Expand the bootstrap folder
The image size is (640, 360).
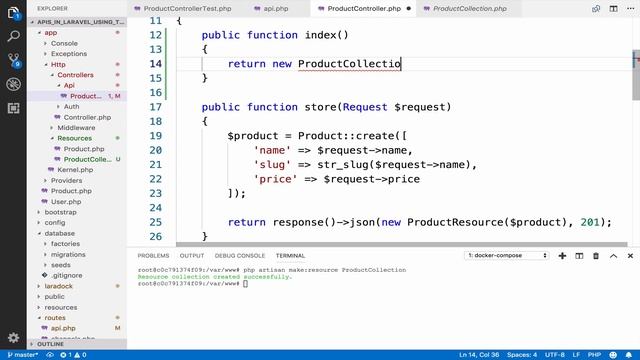pos(60,212)
